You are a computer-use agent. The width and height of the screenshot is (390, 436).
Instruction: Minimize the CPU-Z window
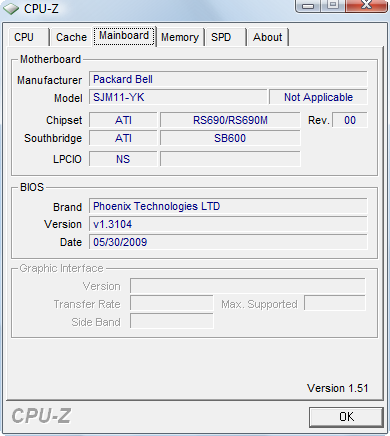click(x=308, y=6)
